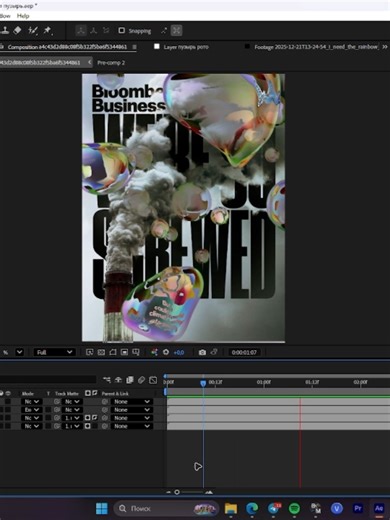Image resolution: width=390 pixels, height=520 pixels.
Task: Open the fourth layer's Parent None dropdown
Action: click(x=132, y=426)
